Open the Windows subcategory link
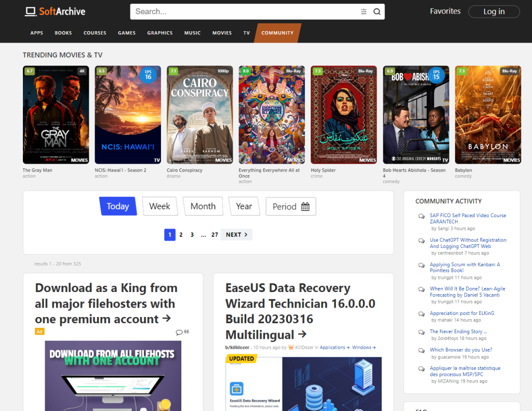The image size is (532, 411). 364,347
